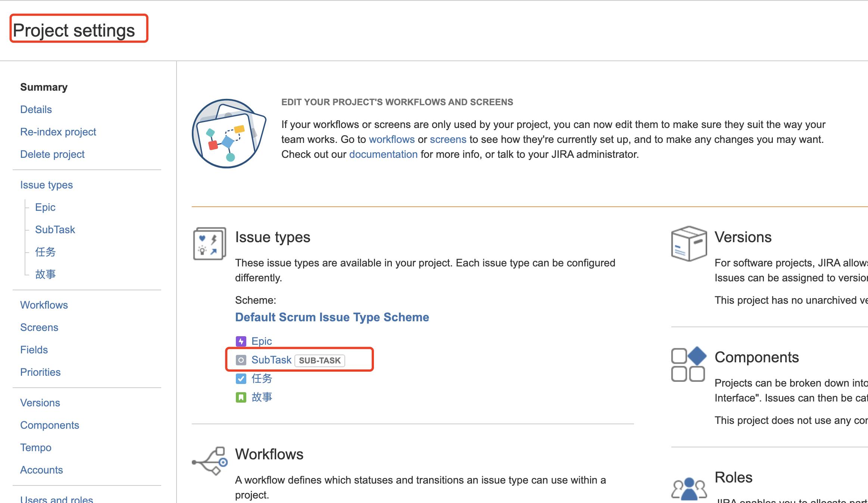
Task: Select 故事 in the sidebar tree
Action: click(45, 275)
